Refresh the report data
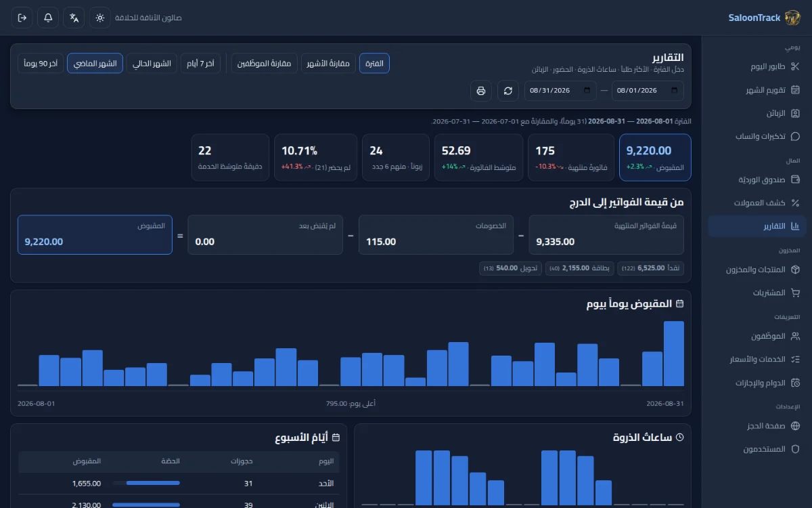 (508, 90)
